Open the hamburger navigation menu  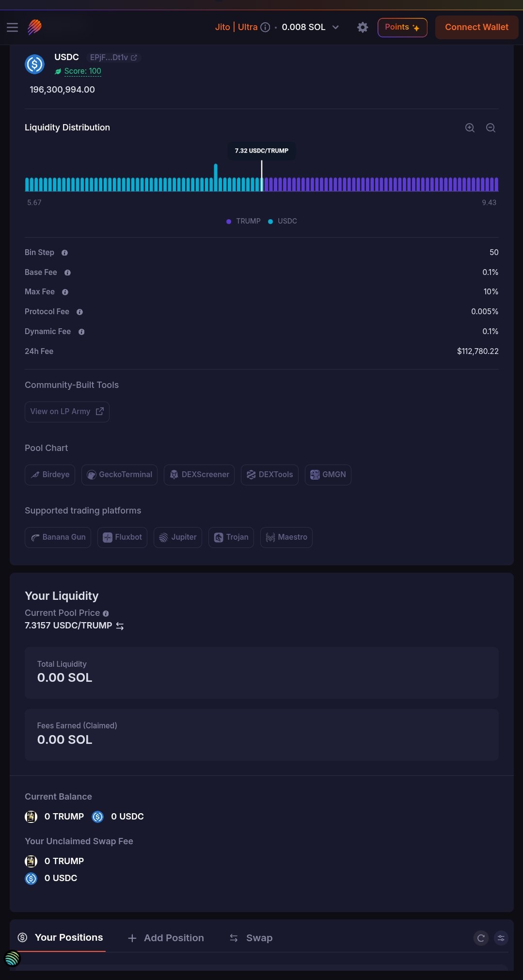pyautogui.click(x=12, y=27)
